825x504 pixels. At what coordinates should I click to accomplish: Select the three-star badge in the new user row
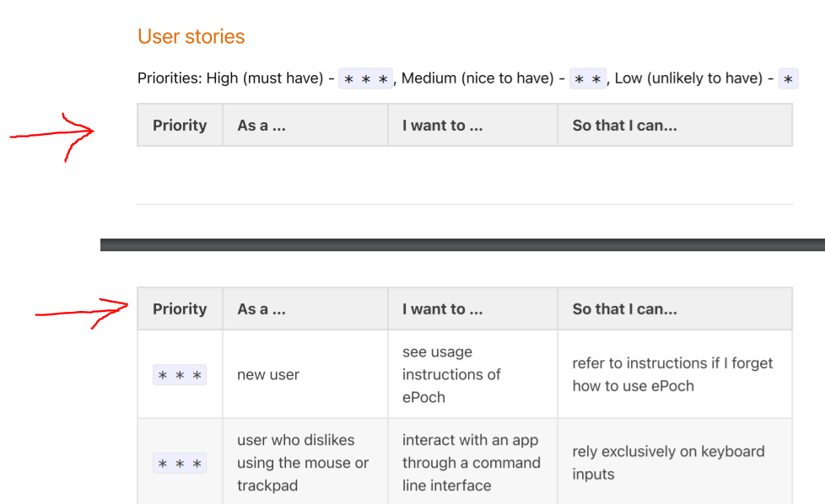point(180,375)
